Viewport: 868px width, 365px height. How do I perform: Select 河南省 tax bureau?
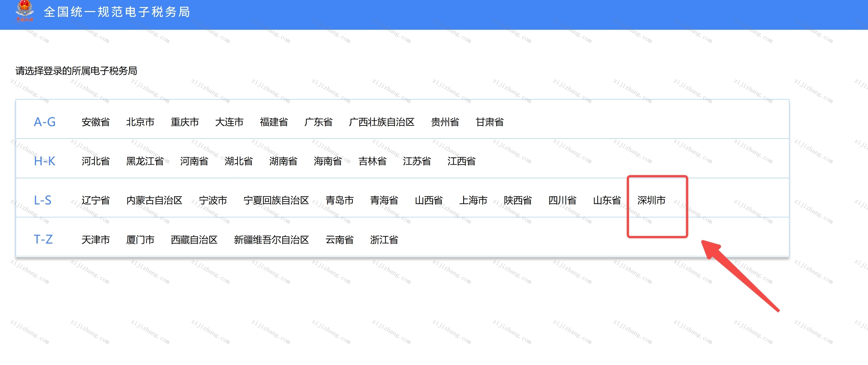coord(194,161)
